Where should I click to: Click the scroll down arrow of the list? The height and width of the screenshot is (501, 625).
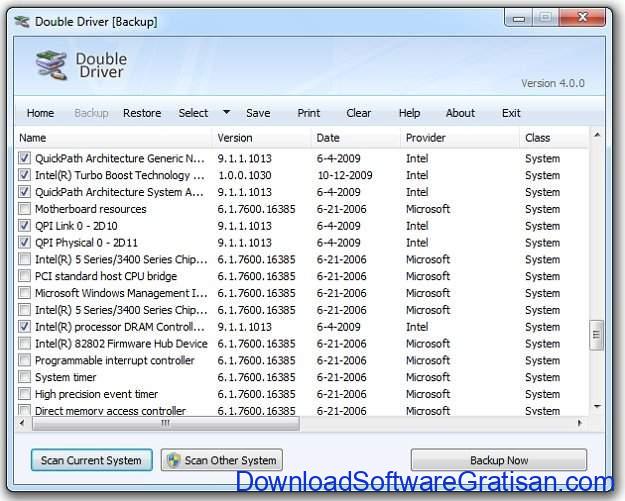(597, 407)
